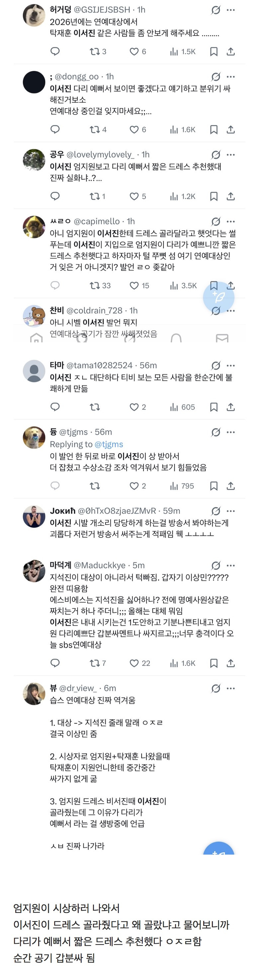Tap the Grok icon on 마덕계's tweet
This screenshot has width=259, height=980.
click(216, 565)
